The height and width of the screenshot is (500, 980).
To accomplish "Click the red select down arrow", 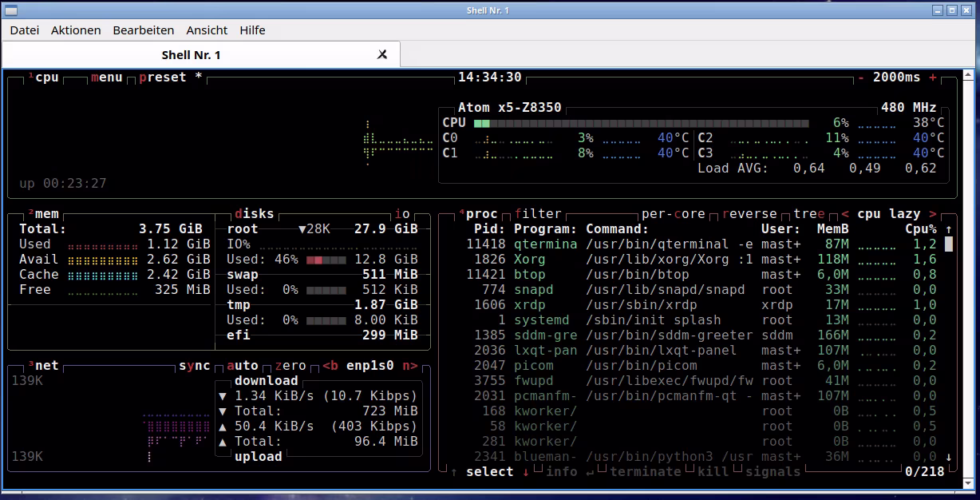I will [526, 472].
